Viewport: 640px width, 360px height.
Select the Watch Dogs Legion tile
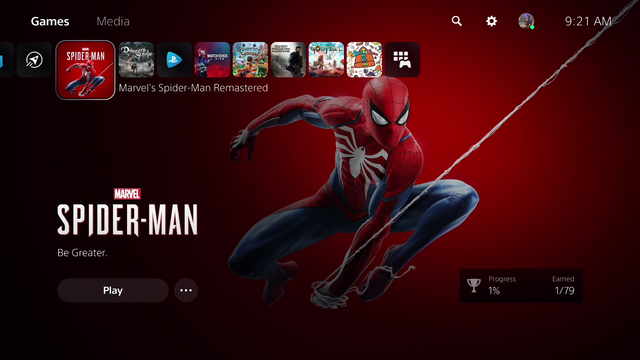[x=212, y=60]
